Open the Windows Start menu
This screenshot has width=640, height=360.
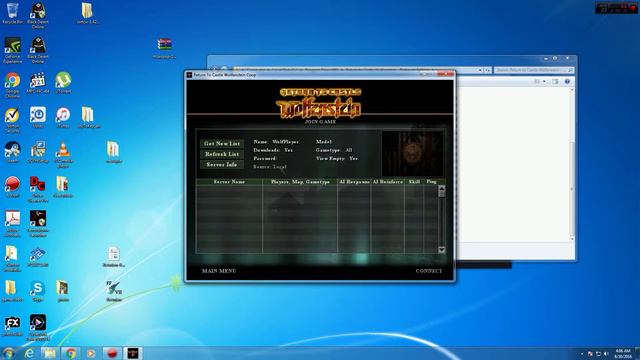[x=8, y=353]
